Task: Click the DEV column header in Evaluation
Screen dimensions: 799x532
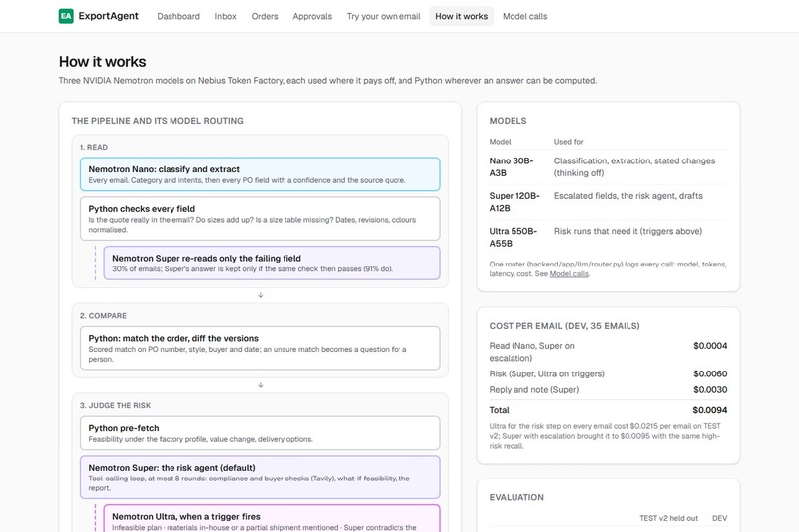Action: click(x=719, y=518)
